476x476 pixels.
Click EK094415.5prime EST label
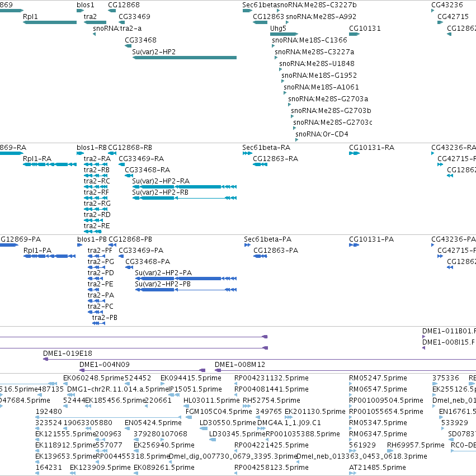coord(191,378)
